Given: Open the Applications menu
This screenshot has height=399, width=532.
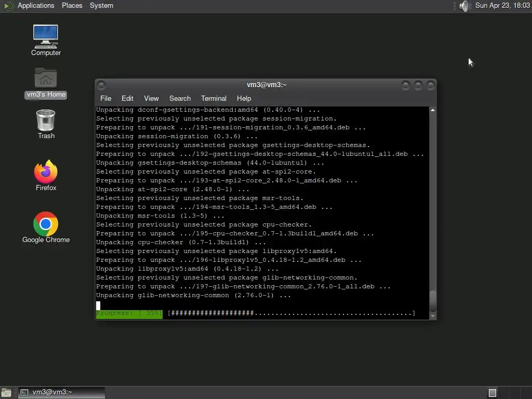Looking at the screenshot, I should (36, 6).
